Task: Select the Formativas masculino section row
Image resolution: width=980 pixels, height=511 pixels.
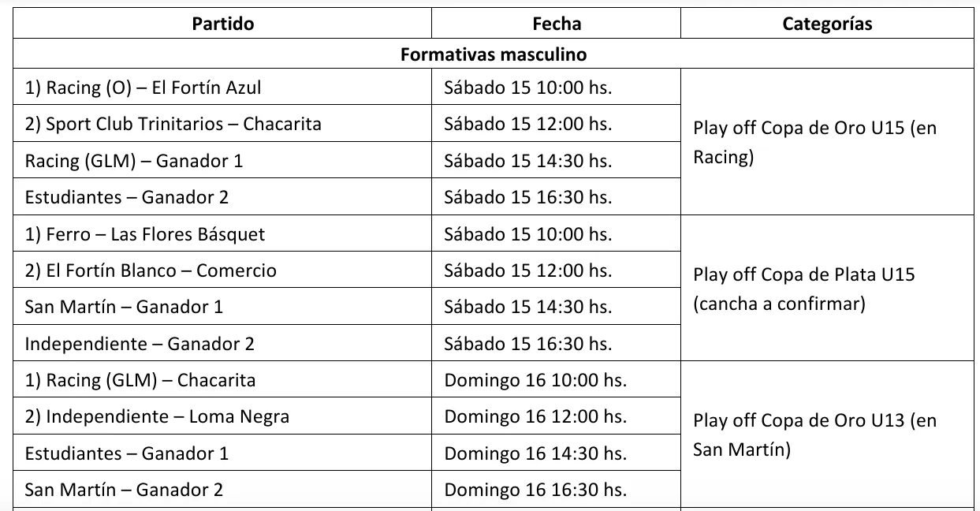Action: [494, 55]
